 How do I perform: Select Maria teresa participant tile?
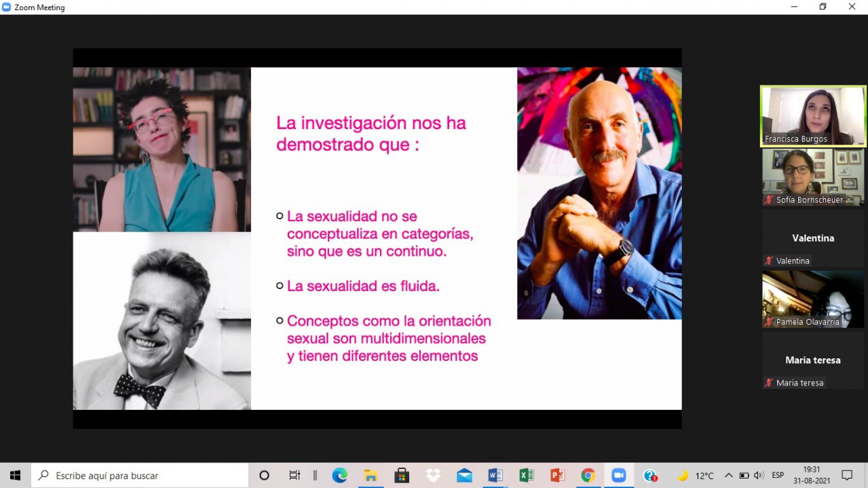click(x=813, y=360)
